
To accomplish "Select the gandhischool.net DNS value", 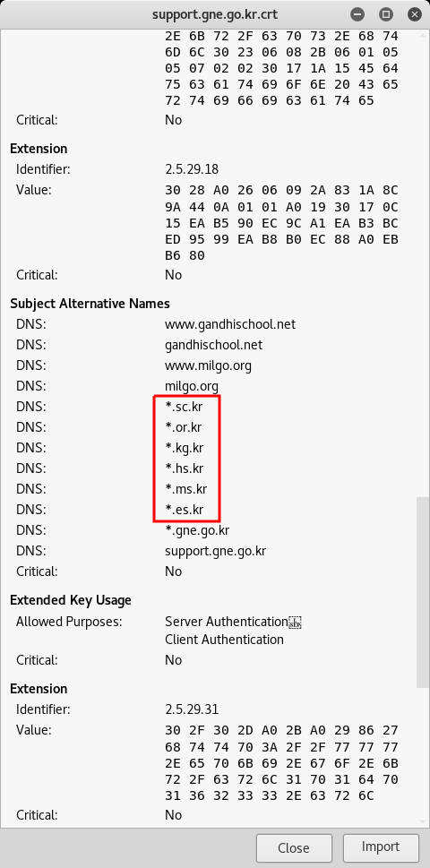I will (x=213, y=345).
